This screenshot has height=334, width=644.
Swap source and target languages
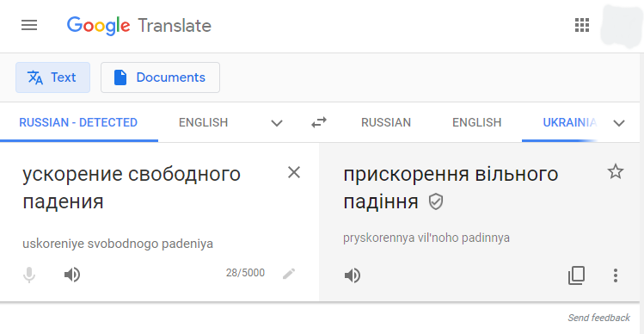coord(319,122)
